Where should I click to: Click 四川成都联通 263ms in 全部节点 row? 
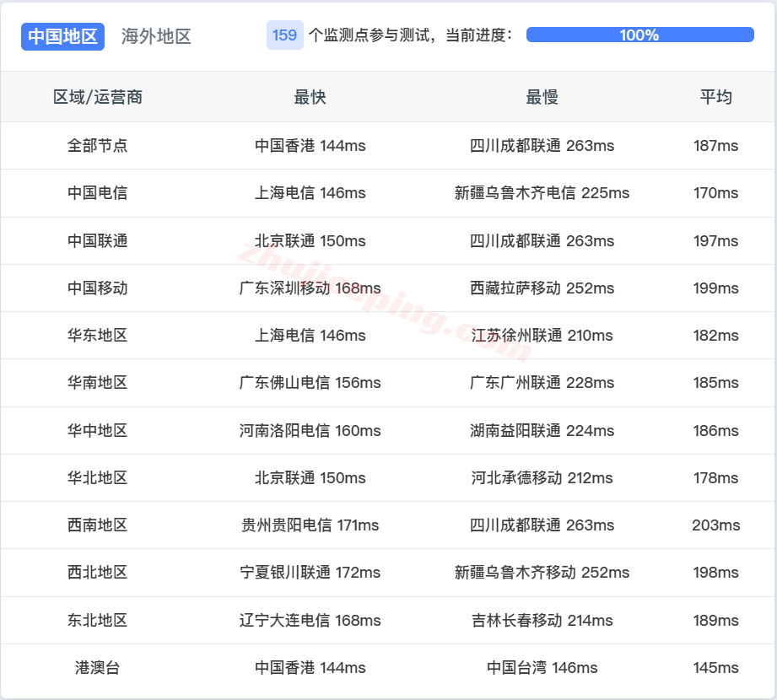542,146
